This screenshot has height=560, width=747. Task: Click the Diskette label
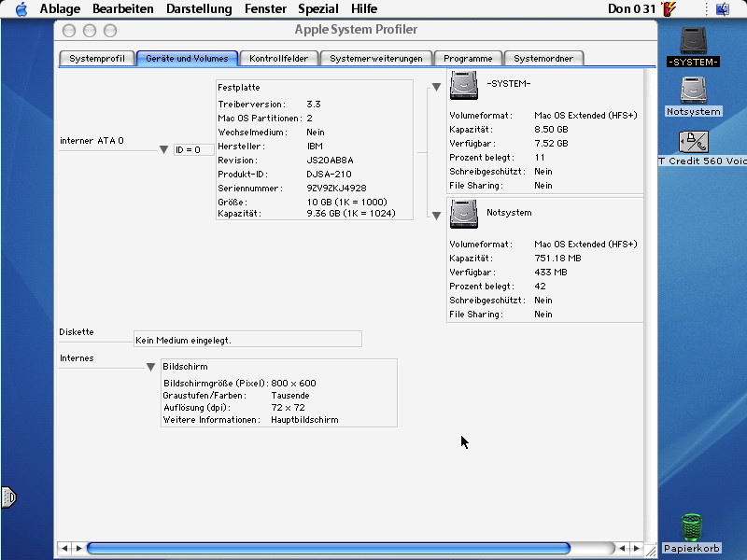[77, 332]
